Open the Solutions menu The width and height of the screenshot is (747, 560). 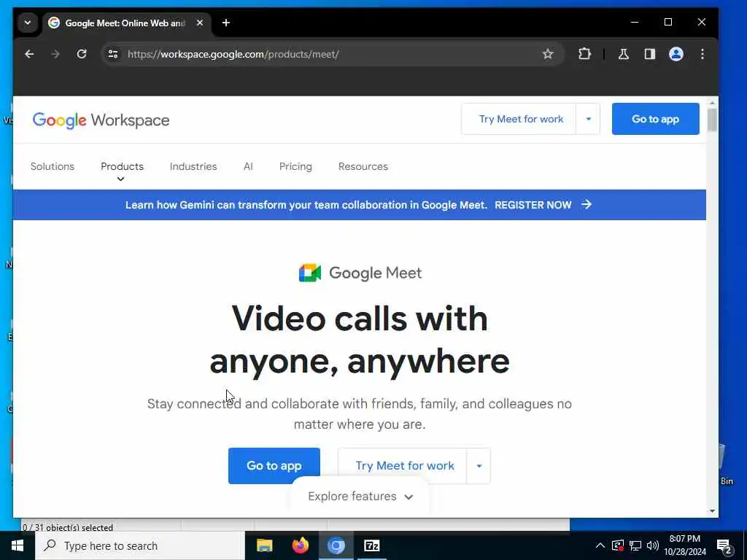[53, 166]
